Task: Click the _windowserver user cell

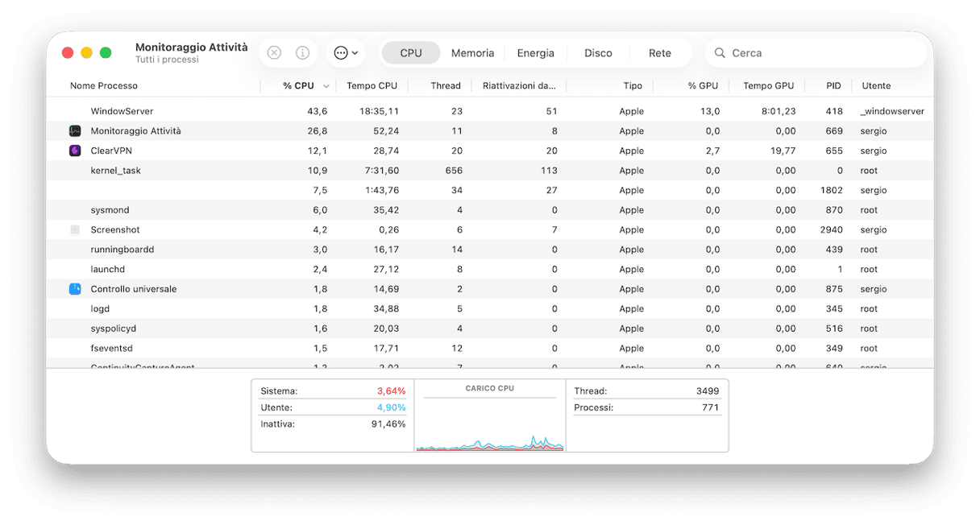Action: point(892,111)
